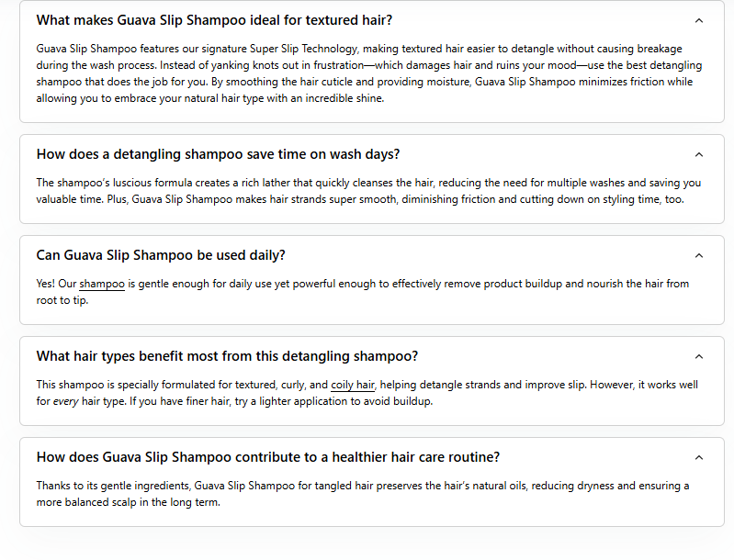This screenshot has width=734, height=560.
Task: Toggle 'Can Guava Slip Shampoo be used daily?' heading
Action: [161, 255]
